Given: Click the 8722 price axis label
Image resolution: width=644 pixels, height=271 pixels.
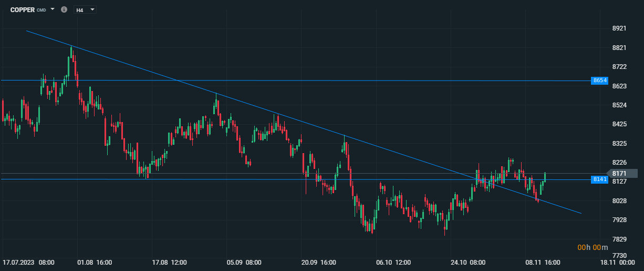Looking at the screenshot, I should pos(619,66).
